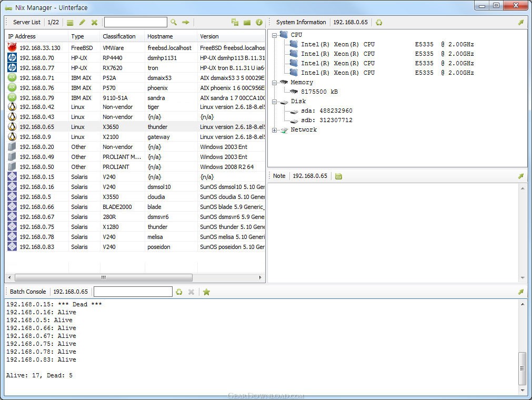532x400 pixels.
Task: Click the green right-arrow icon in Server List
Action: point(186,23)
